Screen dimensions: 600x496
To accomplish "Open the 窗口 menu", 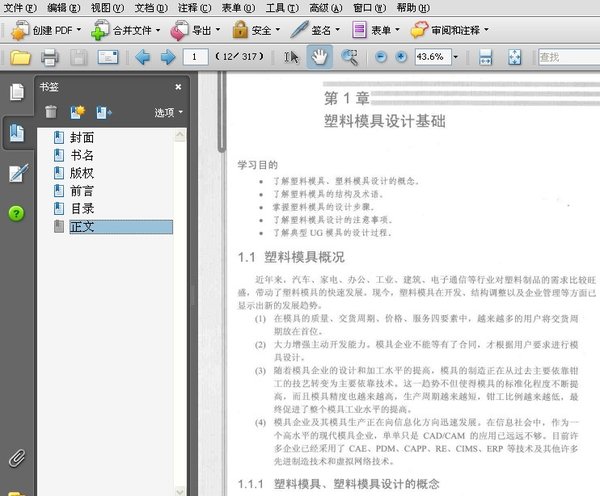I will click(370, 8).
